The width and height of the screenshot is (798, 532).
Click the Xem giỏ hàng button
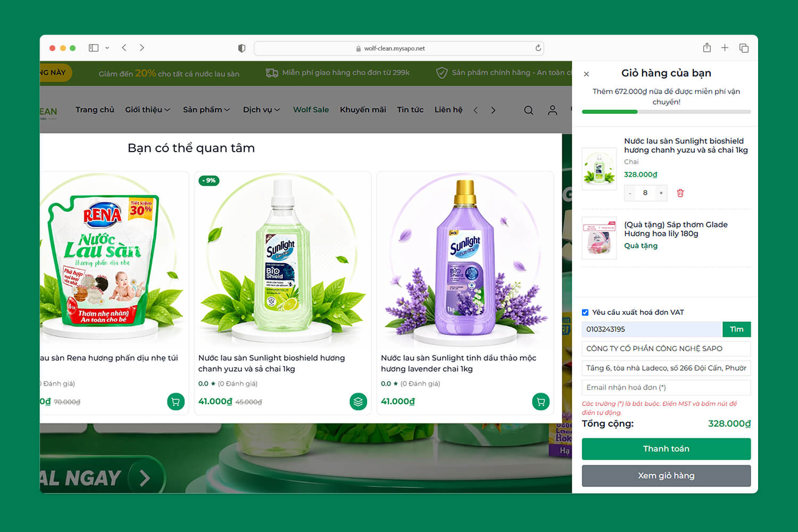666,476
